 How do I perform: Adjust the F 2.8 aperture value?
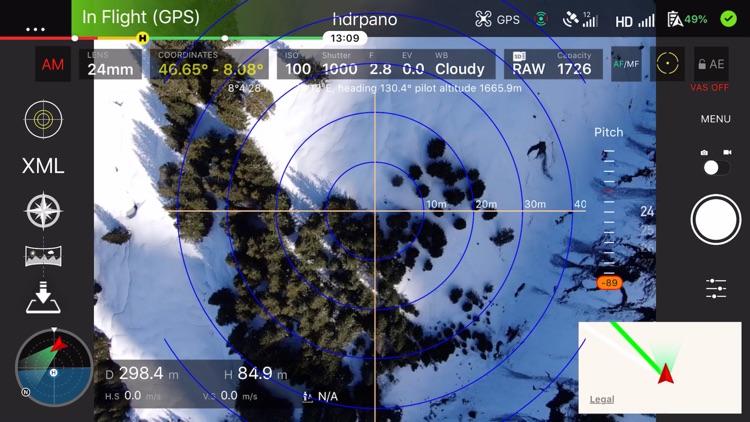tap(380, 64)
